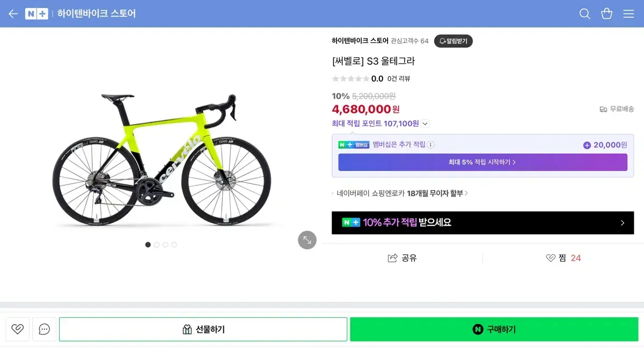644x348 pixels.
Task: Open the N+ Naver Plus store logo
Action: 36,14
